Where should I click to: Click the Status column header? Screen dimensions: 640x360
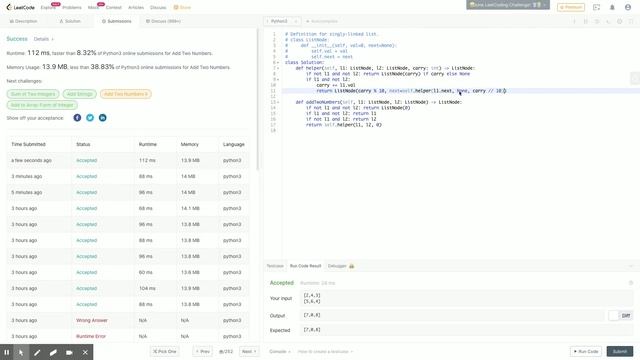(83, 144)
